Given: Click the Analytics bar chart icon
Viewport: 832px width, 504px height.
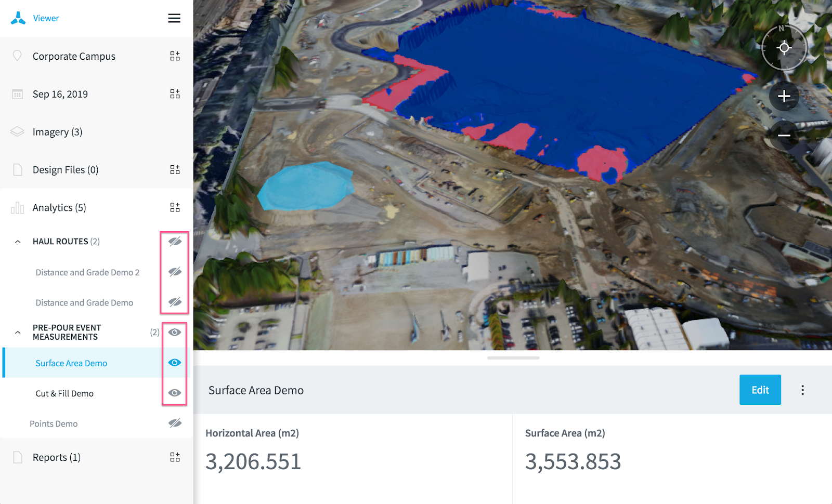Looking at the screenshot, I should [17, 208].
